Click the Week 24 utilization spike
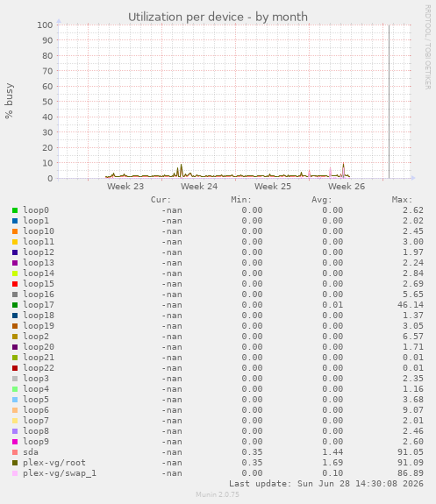Viewport: 436px width, 504px height. pos(182,171)
